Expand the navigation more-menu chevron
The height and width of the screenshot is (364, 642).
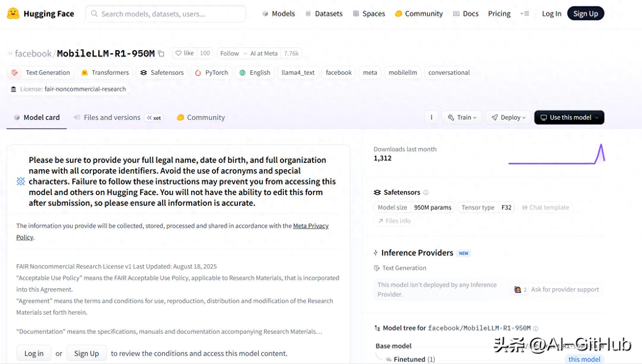525,14
